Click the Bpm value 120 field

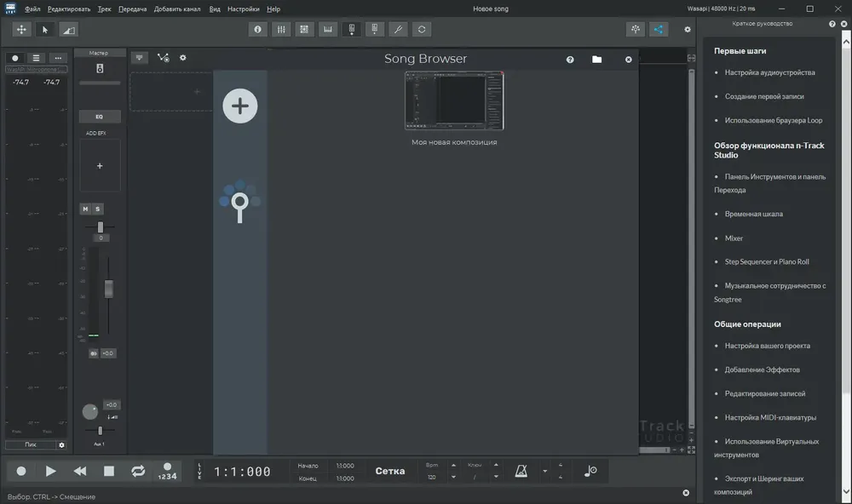click(x=431, y=477)
